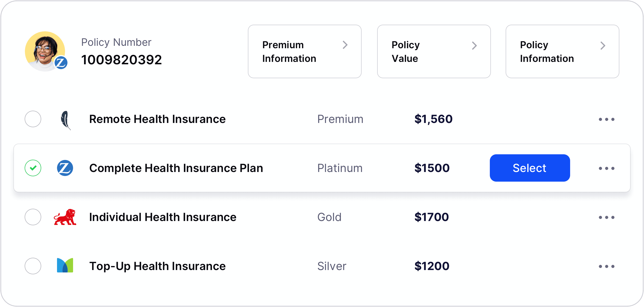Click the Platinum tier label
The width and height of the screenshot is (644, 307).
click(340, 168)
